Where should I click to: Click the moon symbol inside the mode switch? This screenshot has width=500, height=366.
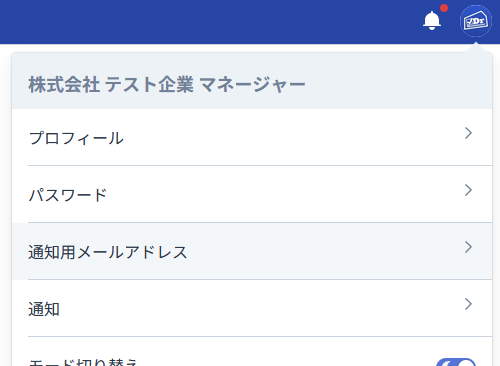click(447, 363)
